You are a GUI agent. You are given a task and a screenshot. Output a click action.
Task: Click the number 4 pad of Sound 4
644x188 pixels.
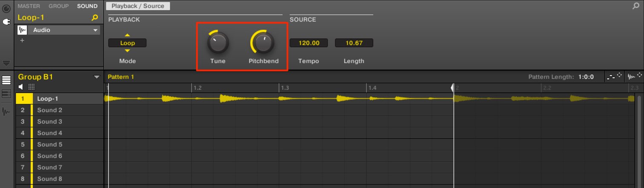pos(23,133)
